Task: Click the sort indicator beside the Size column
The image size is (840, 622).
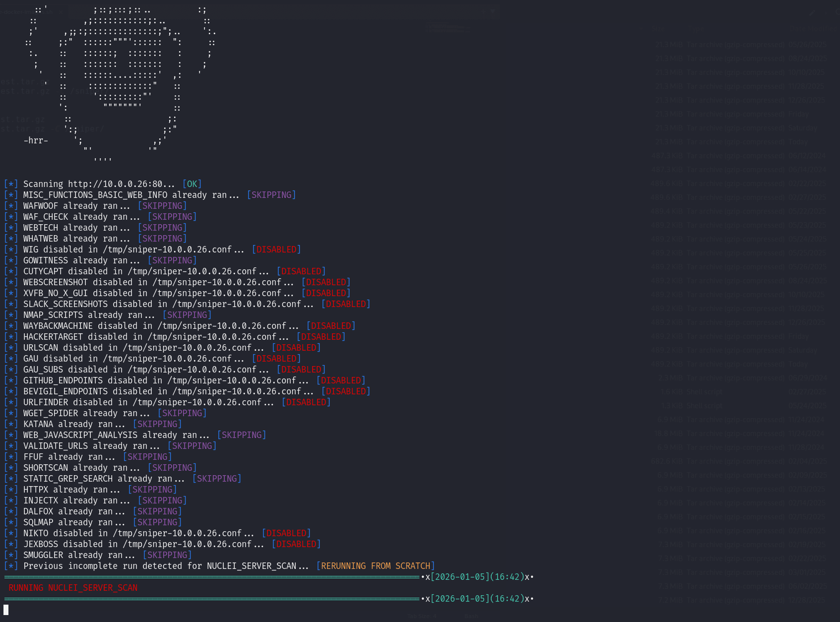Action: tap(641, 29)
